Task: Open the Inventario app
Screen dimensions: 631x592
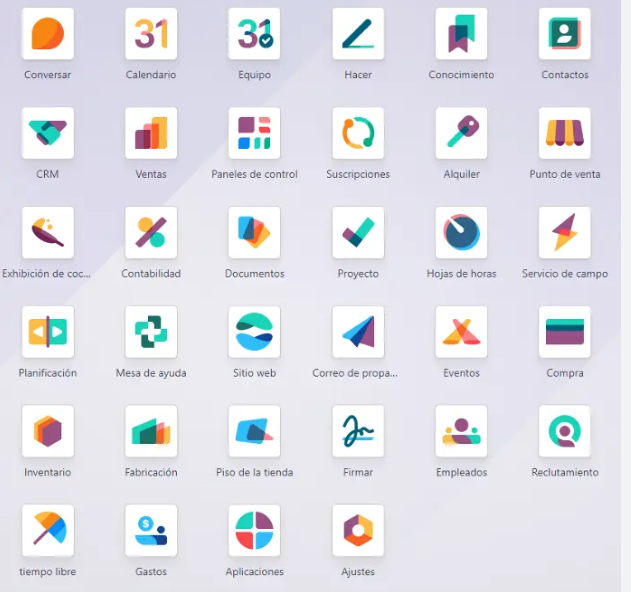Action: point(47,431)
